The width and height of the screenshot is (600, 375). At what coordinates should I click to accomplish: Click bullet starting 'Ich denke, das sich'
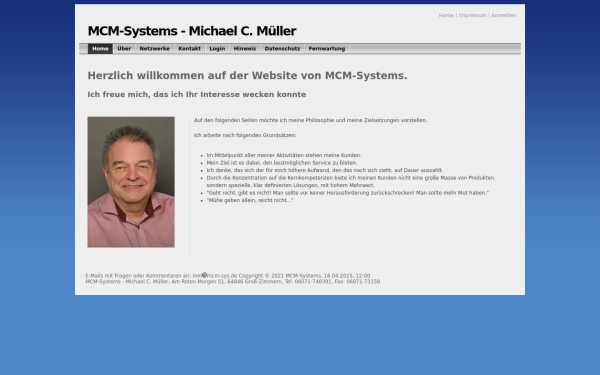(325, 170)
